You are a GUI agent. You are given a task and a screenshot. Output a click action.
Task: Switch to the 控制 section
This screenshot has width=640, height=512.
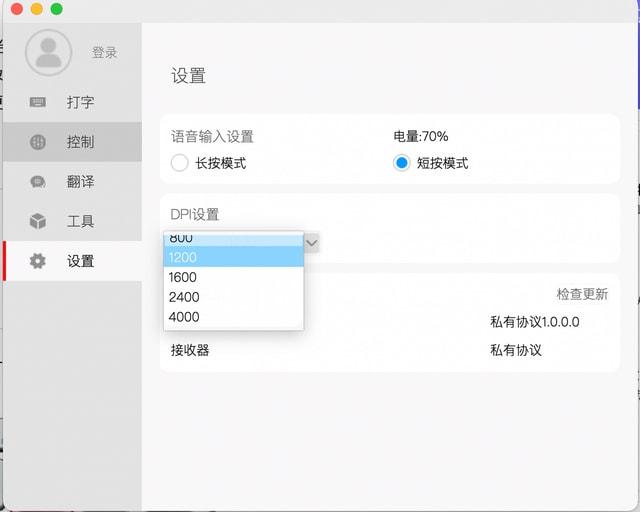point(73,142)
